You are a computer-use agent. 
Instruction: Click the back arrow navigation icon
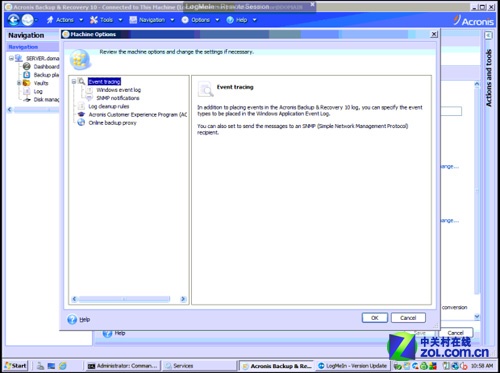click(14, 20)
